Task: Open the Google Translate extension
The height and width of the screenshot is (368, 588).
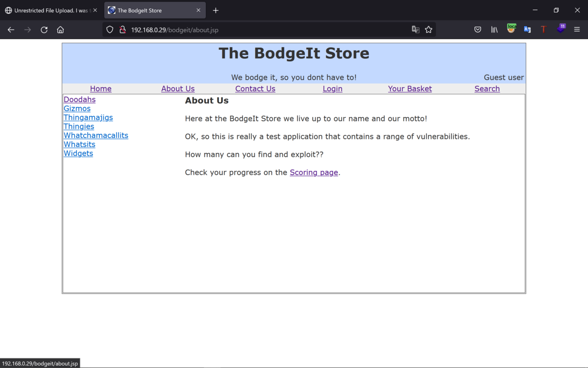Action: pos(528,29)
